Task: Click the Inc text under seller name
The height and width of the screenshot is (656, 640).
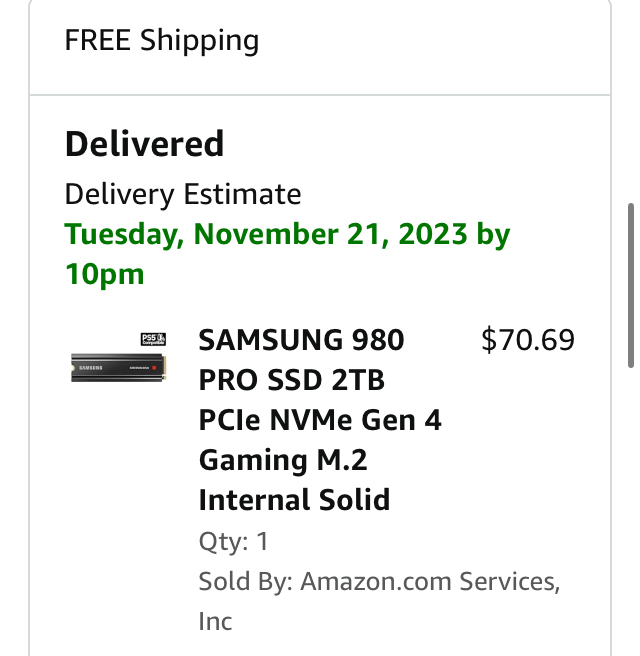Action: click(215, 621)
